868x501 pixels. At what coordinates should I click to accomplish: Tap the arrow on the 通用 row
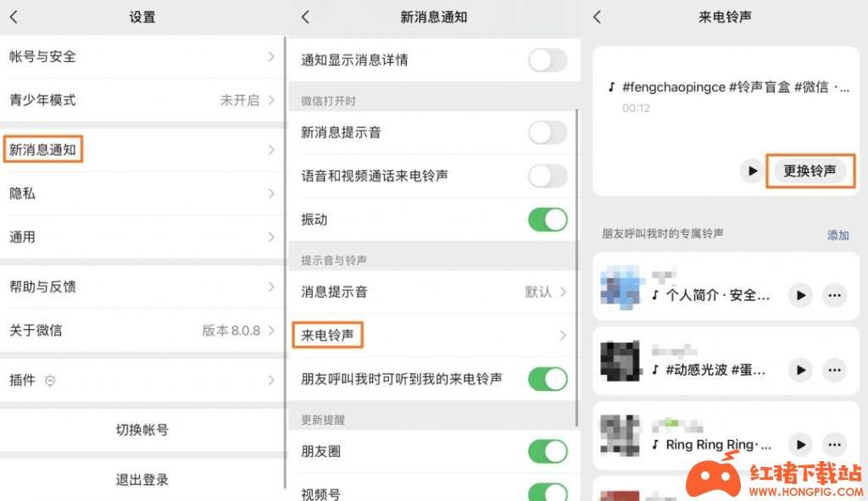271,237
